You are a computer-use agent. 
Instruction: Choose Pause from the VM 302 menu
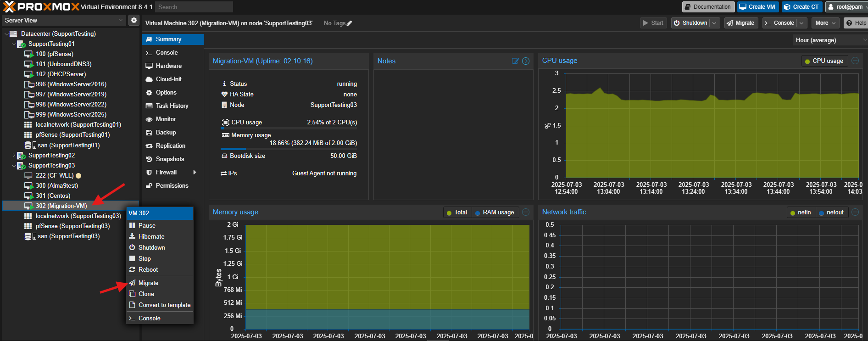160,226
